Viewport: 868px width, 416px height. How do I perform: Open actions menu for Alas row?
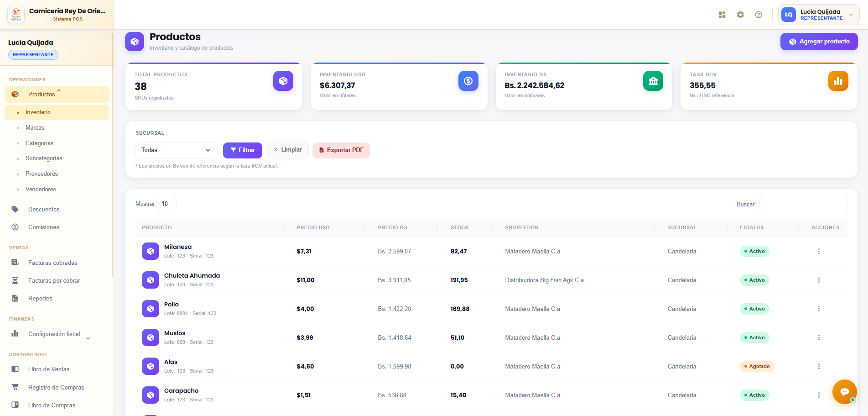tap(819, 366)
